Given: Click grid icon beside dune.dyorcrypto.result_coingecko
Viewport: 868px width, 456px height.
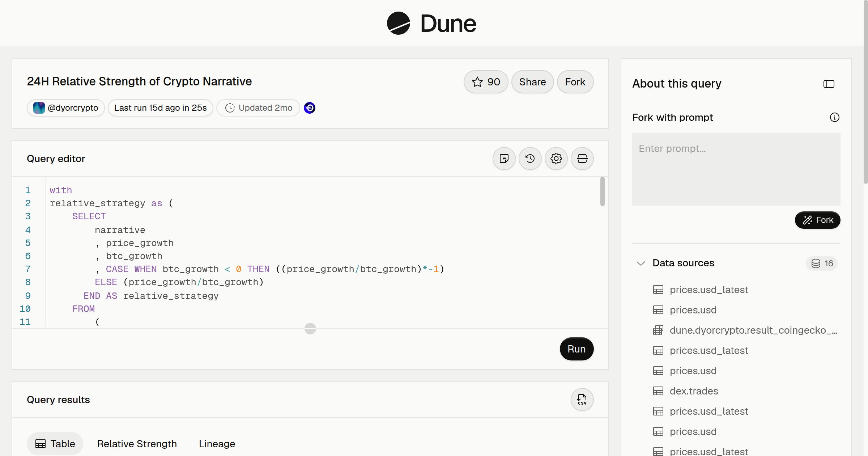Looking at the screenshot, I should (658, 330).
